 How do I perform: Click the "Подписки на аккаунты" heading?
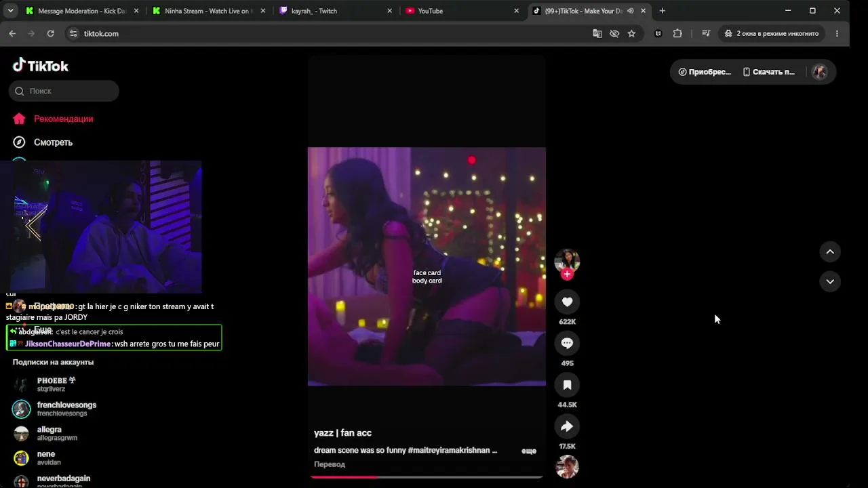(53, 362)
